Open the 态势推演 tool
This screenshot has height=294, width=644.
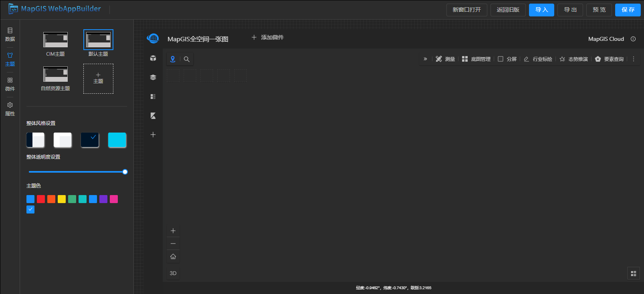point(573,59)
